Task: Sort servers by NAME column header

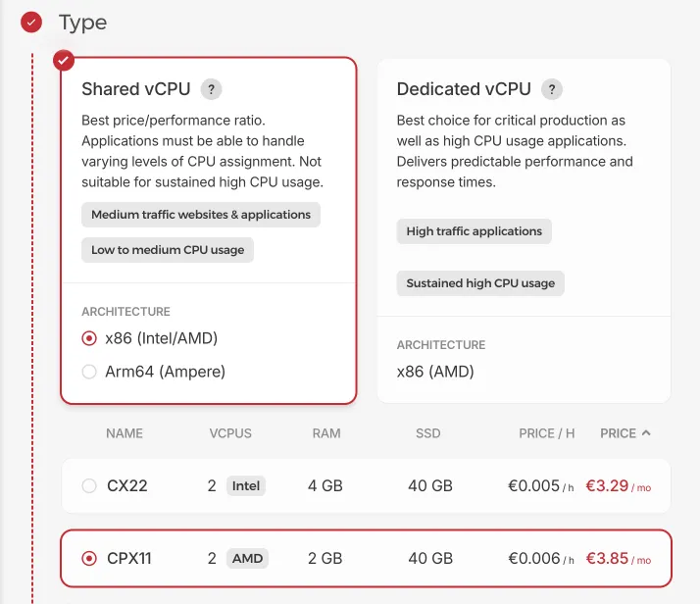Action: [125, 433]
